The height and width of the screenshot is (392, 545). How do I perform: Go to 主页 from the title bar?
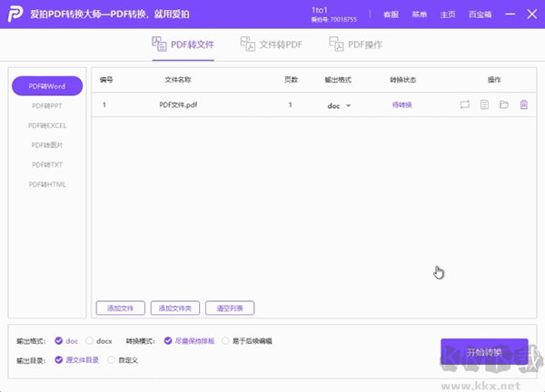(448, 15)
